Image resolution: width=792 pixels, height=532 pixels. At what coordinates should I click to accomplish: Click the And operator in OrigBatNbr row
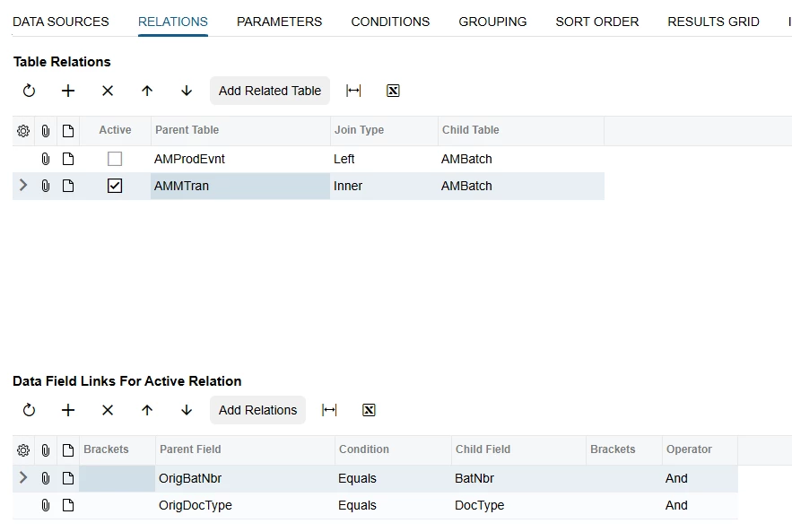pyautogui.click(x=700, y=478)
